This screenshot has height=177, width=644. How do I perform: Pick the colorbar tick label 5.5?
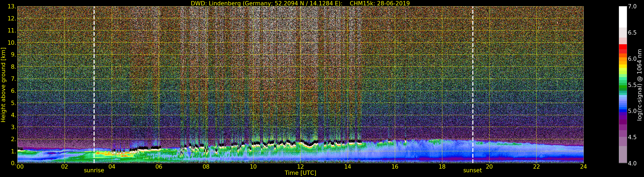point(632,85)
